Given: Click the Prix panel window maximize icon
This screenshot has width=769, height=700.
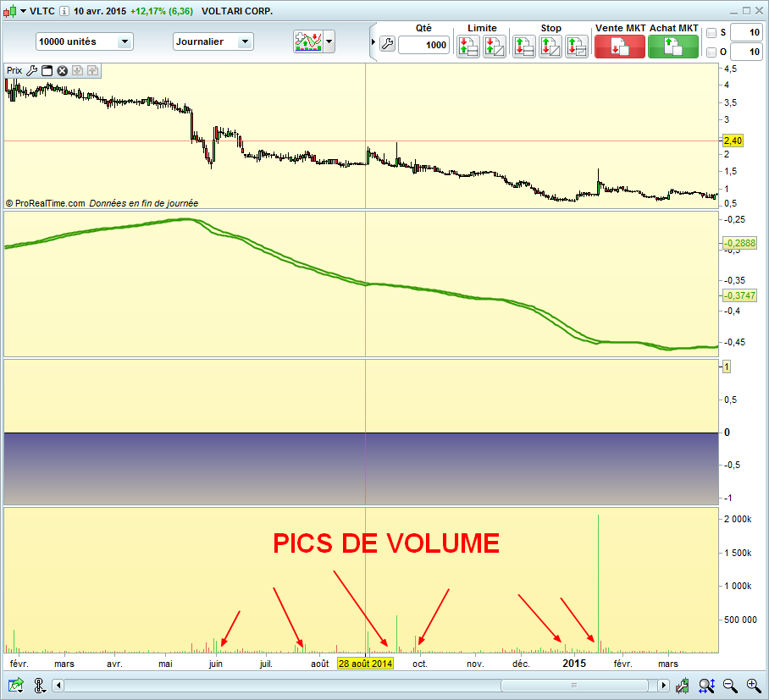Looking at the screenshot, I should [47, 71].
